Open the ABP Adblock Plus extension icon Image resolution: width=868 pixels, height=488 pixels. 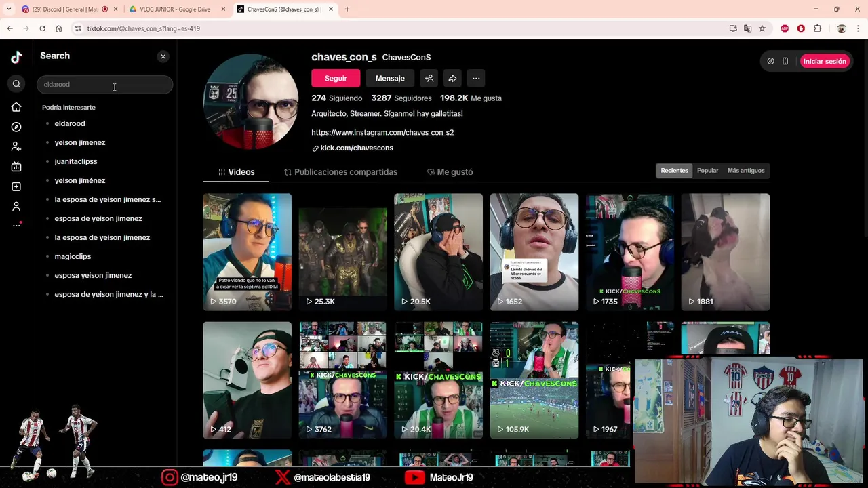pyautogui.click(x=785, y=28)
